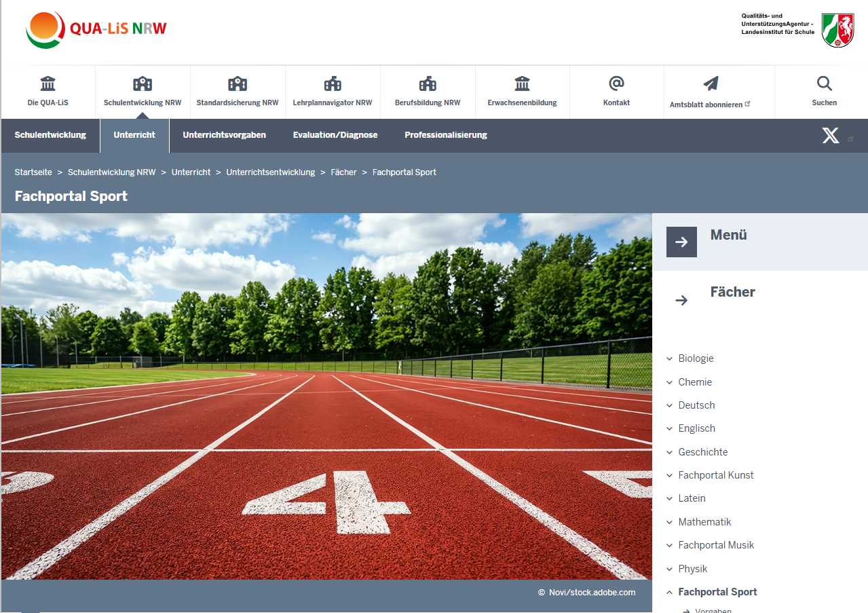Click the Standardsicherung NRW school icon

[x=238, y=83]
